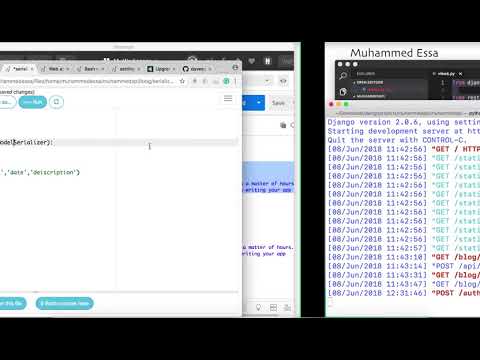480x360 pixels.
Task: Click the teal Run button
Action: click(x=33, y=102)
